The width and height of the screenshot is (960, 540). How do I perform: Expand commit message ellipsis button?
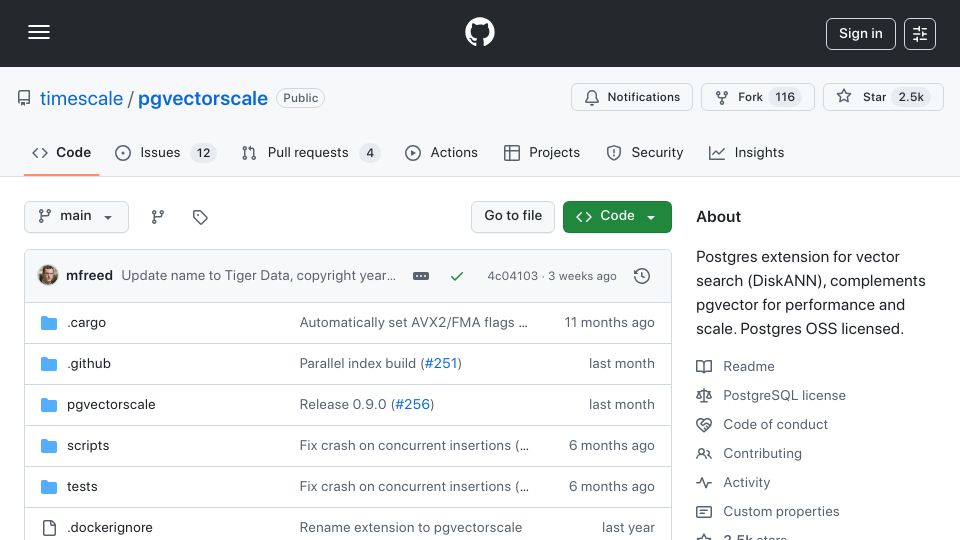[x=421, y=276]
